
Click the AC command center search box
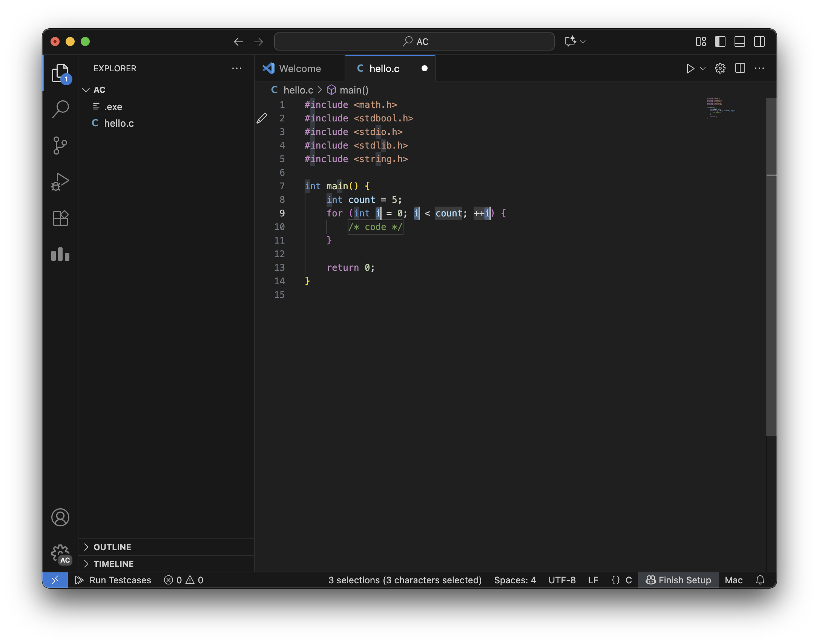pos(414,41)
